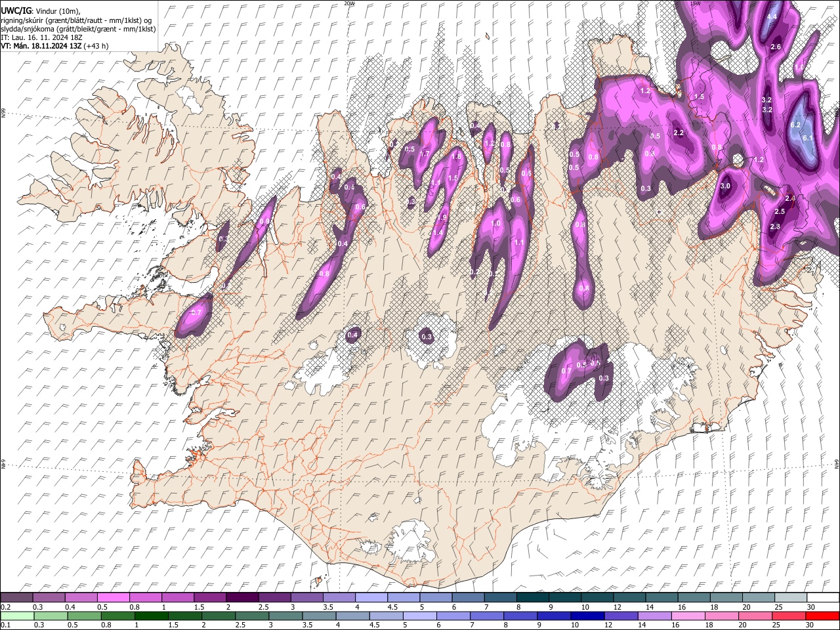The height and width of the screenshot is (630, 840).
Task: Pick the purple-scale legend swatch between 0.2 and 0.3
Action: point(16,598)
